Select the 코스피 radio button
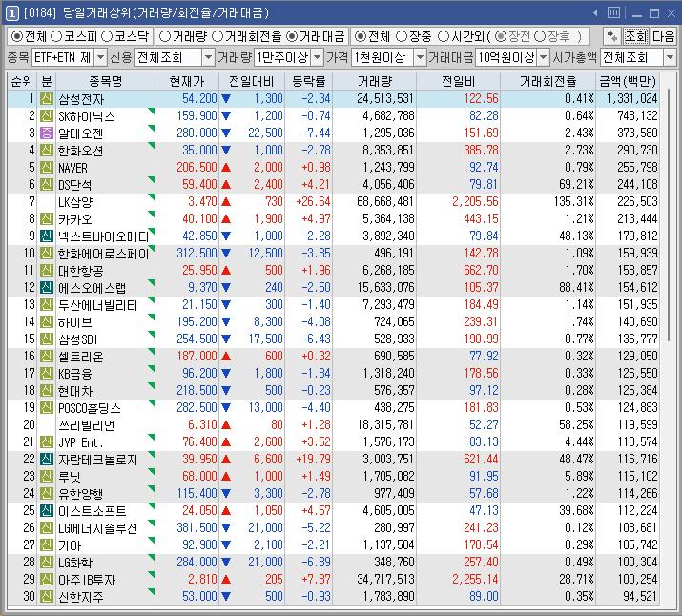This screenshot has width=682, height=616. coord(56,36)
